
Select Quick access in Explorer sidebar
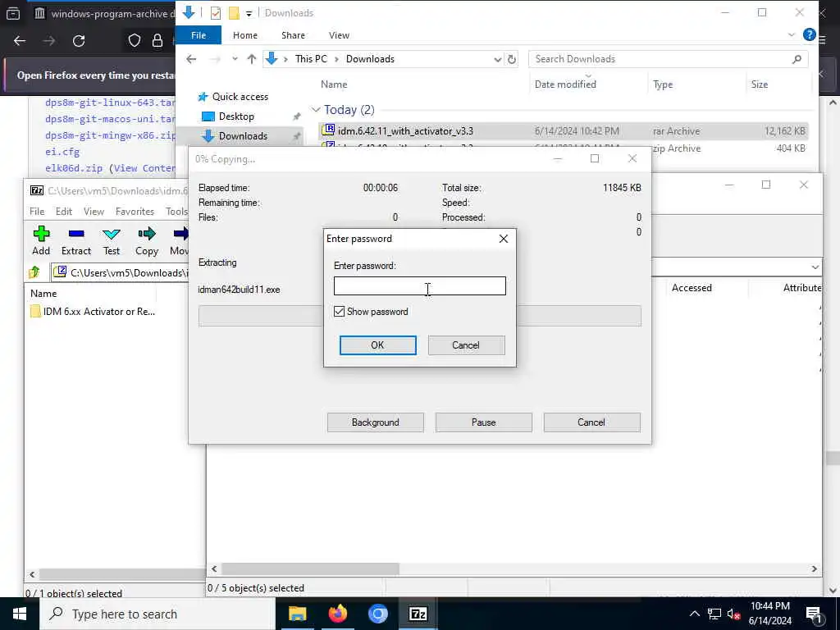(233, 97)
